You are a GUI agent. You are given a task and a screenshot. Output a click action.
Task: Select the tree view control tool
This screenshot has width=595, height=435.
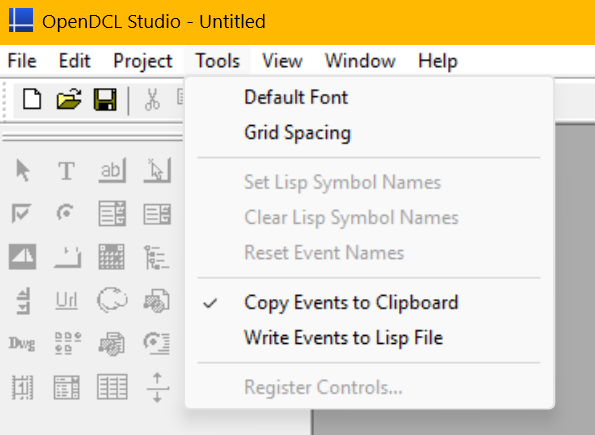point(156,257)
